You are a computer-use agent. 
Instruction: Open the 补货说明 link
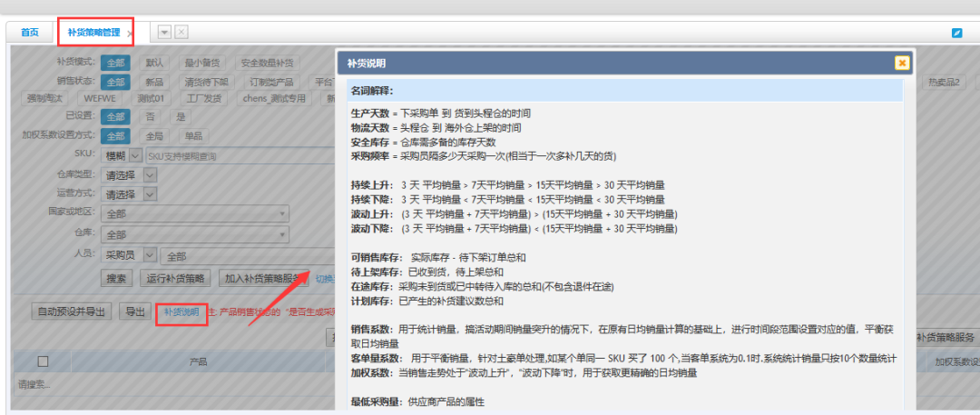(x=181, y=311)
